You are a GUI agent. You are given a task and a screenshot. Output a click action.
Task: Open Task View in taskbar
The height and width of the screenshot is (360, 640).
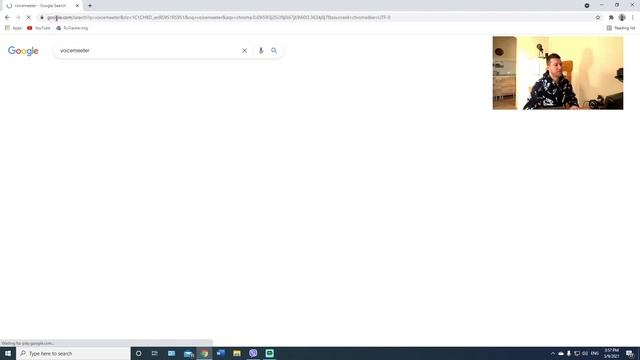(x=155, y=353)
